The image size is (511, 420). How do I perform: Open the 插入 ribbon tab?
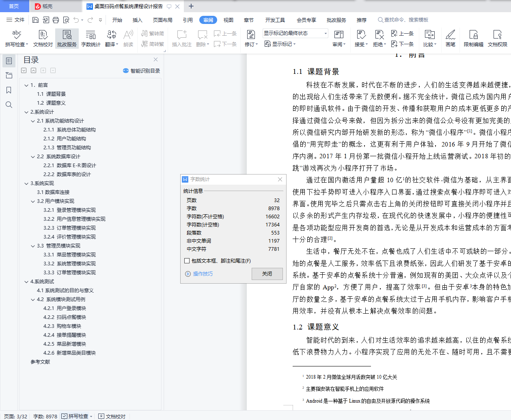pos(138,20)
